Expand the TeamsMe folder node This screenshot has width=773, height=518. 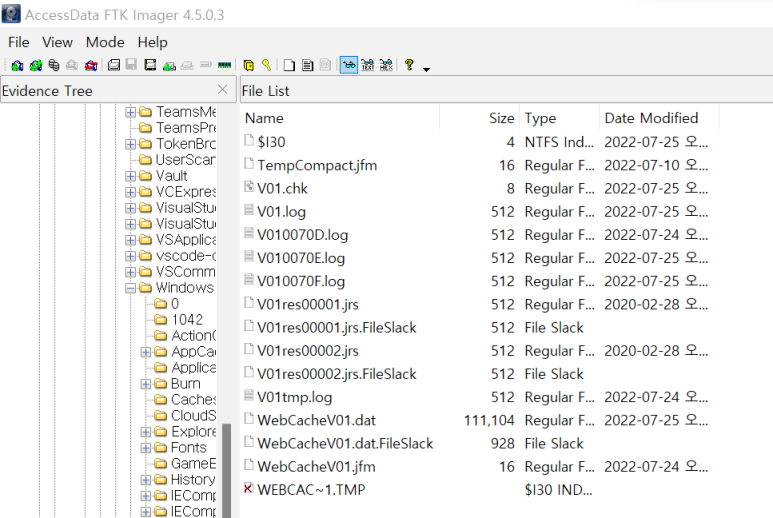130,112
